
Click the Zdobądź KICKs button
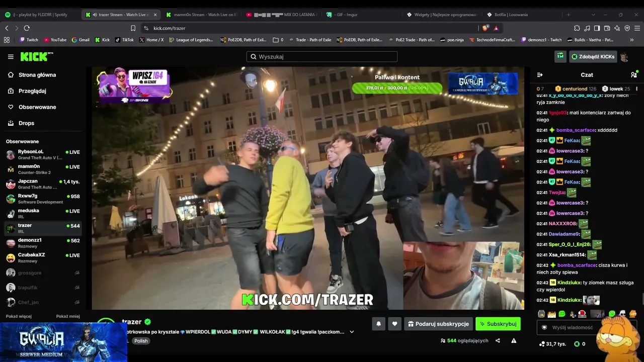click(x=593, y=57)
